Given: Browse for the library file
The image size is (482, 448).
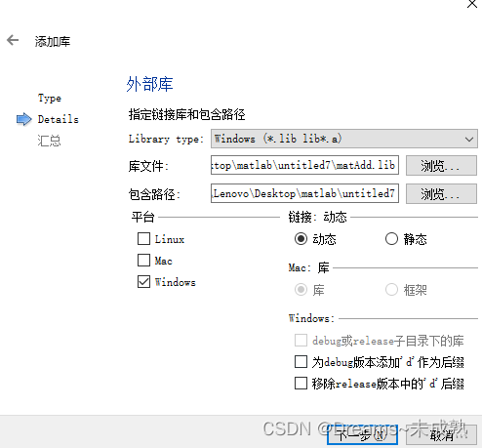Looking at the screenshot, I should (441, 166).
